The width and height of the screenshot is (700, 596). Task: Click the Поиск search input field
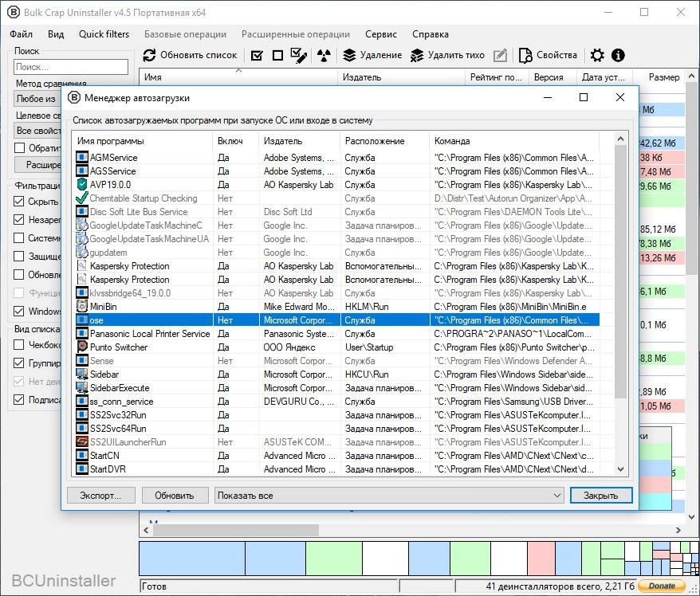pos(71,67)
